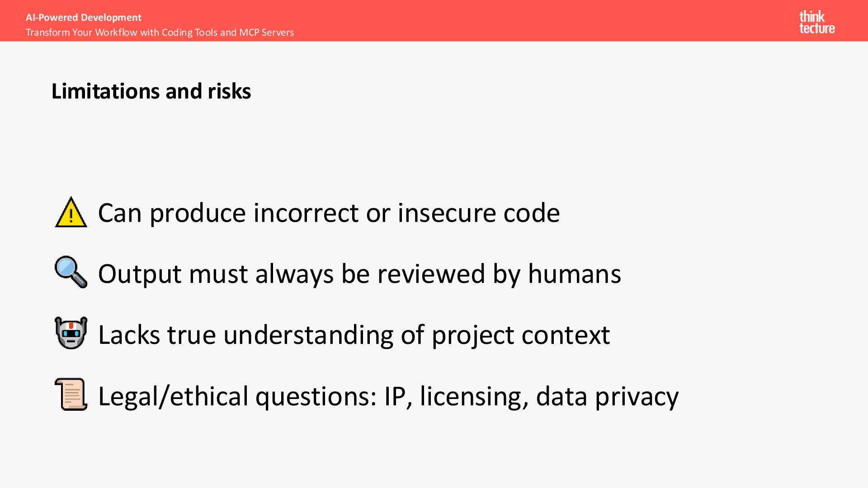Click 'Output must always be reviewed by humans'
868x488 pixels.
[359, 274]
